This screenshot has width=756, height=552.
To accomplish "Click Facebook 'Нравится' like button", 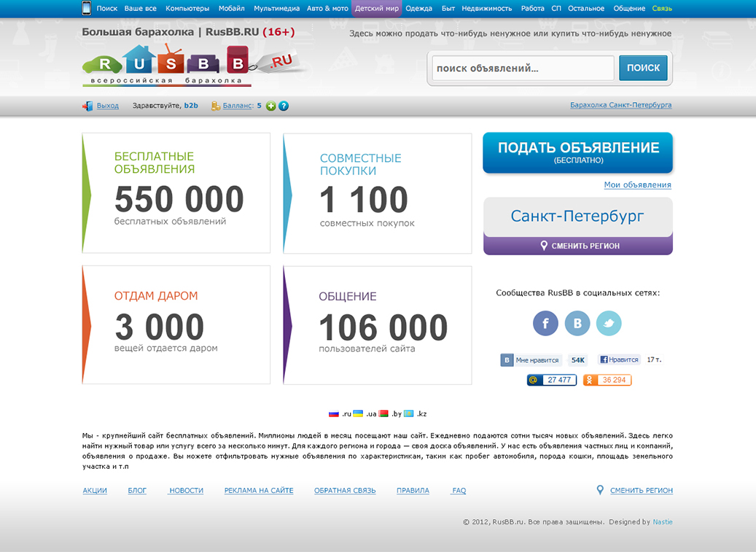I will [619, 359].
